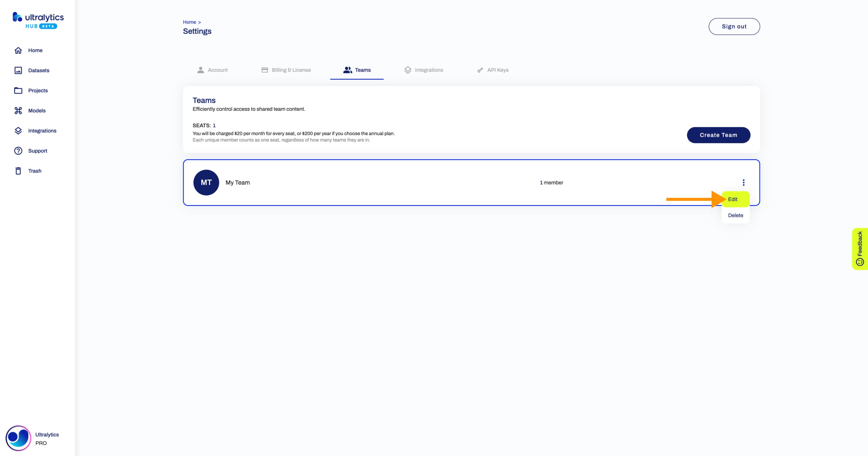
Task: Click the Edit option in dropdown
Action: point(735,199)
